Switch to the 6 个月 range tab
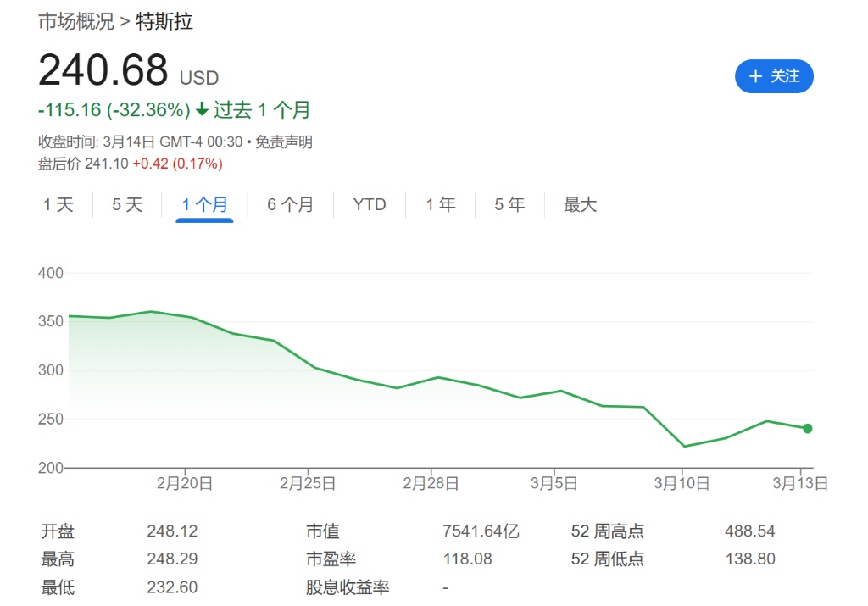 (290, 205)
